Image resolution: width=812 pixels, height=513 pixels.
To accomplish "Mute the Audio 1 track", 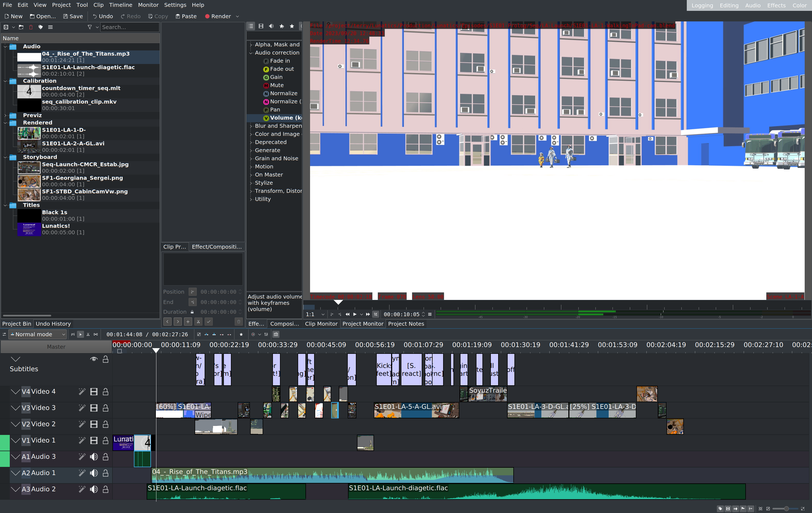I will [94, 473].
